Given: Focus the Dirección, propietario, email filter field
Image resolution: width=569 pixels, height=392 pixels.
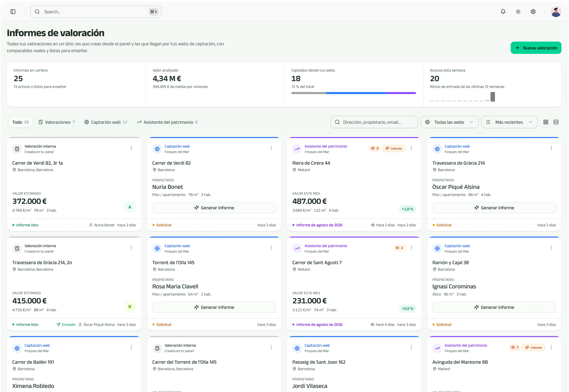Looking at the screenshot, I should 374,122.
